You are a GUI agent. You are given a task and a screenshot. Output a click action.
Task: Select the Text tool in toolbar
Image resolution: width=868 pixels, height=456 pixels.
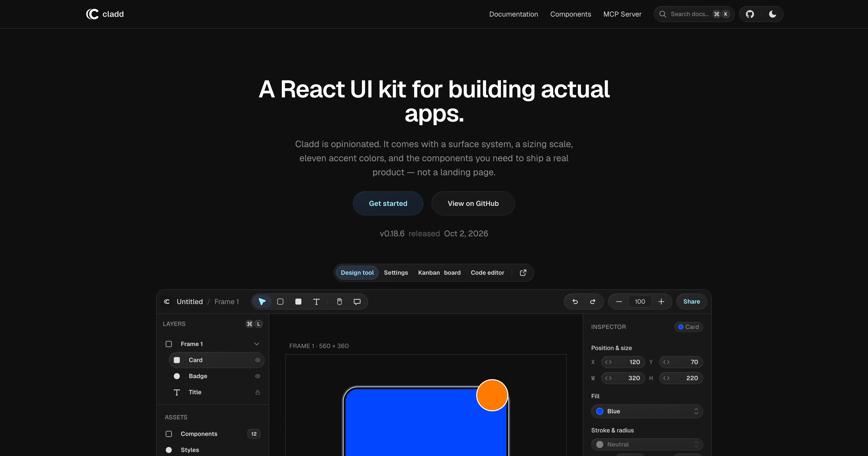[x=316, y=301]
